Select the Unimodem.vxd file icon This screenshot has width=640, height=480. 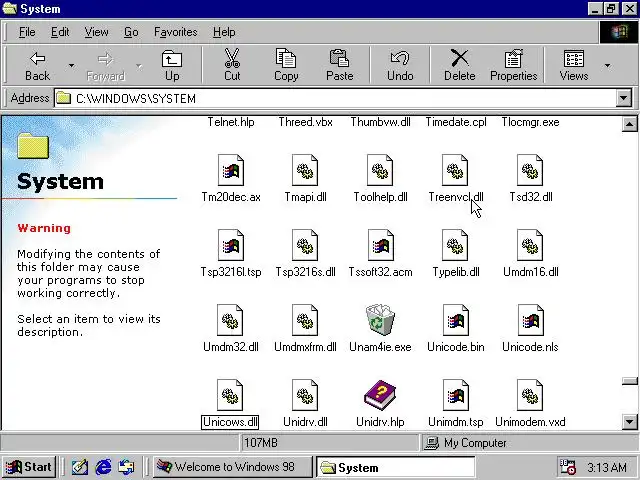coord(530,395)
